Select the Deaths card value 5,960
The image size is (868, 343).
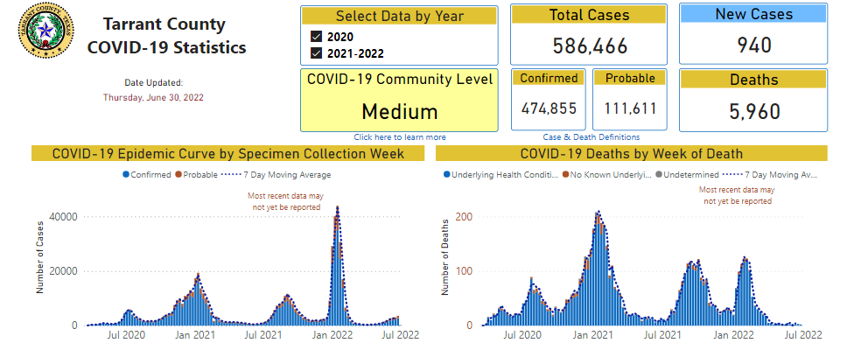coord(754,112)
